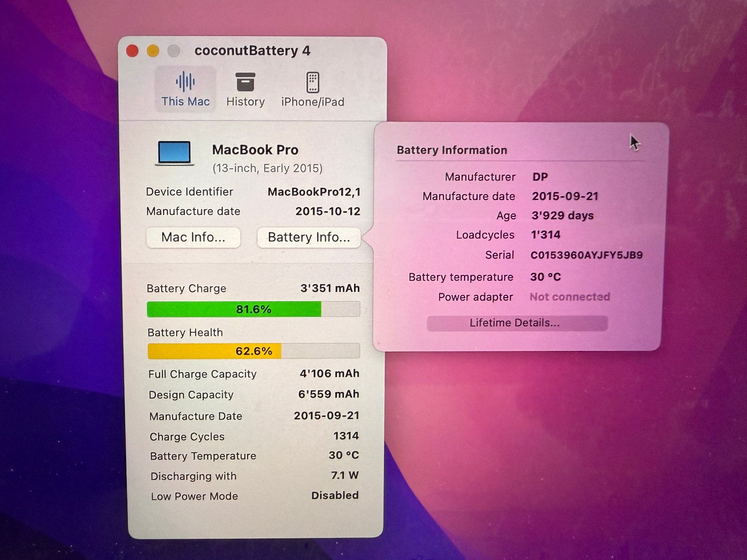Screen dimensions: 747x560
Task: Click the 3'929 days age value
Action: (563, 216)
